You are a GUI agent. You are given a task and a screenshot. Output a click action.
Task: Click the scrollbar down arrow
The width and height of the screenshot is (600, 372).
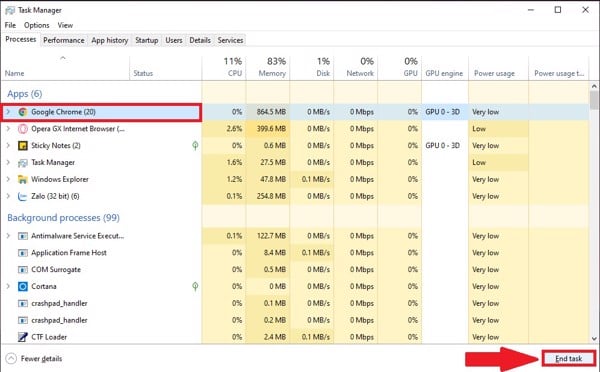(594, 338)
